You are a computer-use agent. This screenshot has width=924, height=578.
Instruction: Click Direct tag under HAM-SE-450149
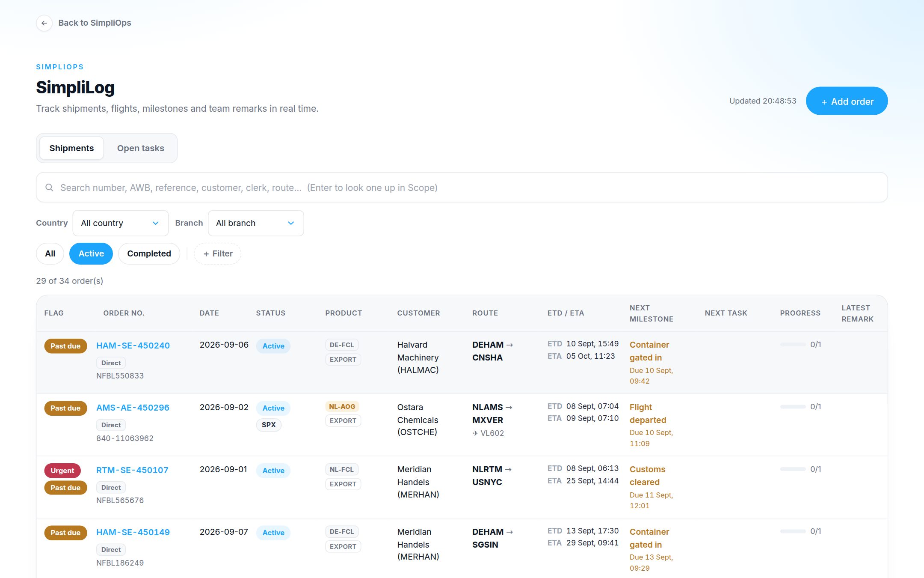coord(111,550)
